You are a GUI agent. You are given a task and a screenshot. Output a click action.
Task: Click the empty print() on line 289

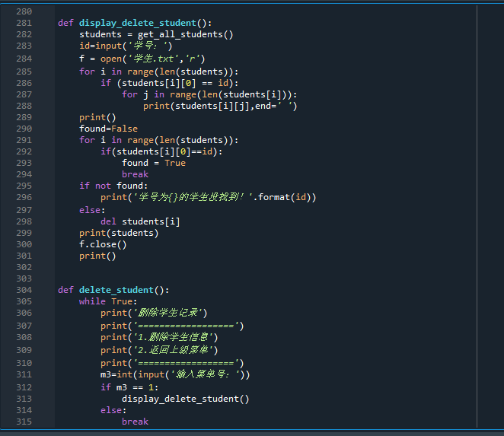(x=97, y=118)
